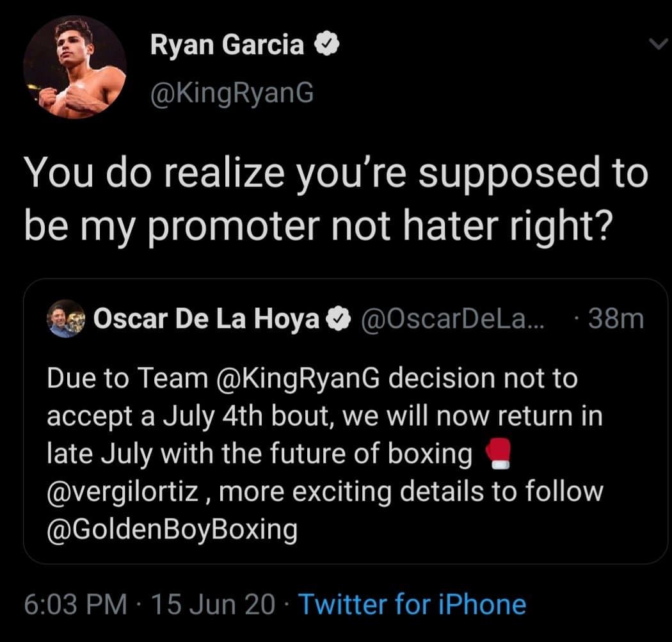The height and width of the screenshot is (642, 672).
Task: Click the 15 Jun 20 date
Action: point(212,604)
